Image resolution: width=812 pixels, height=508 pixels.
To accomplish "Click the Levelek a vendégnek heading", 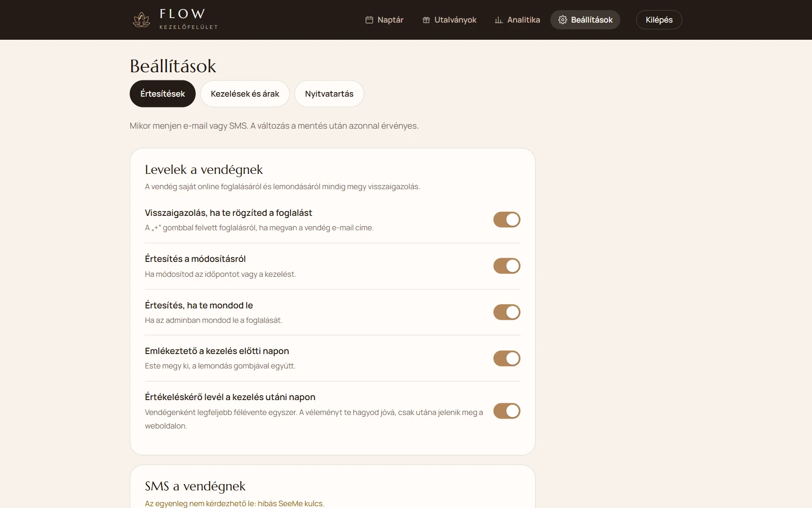I will 204,170.
